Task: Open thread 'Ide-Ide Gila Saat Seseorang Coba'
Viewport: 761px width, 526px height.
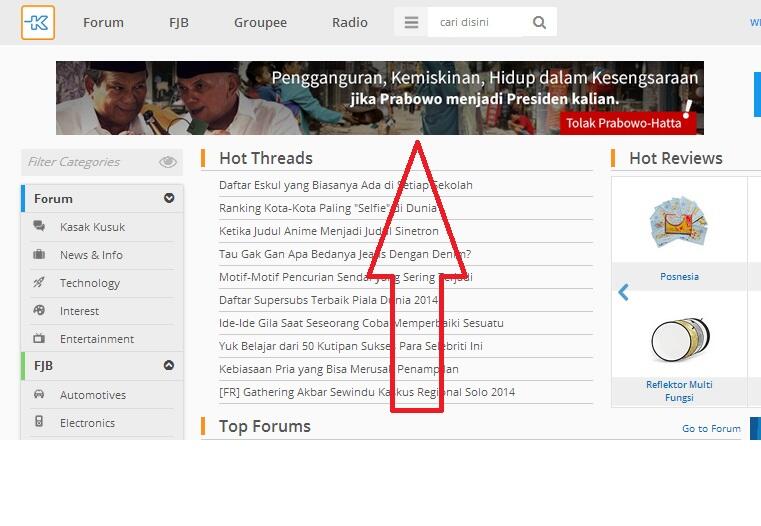Action: coord(361,323)
